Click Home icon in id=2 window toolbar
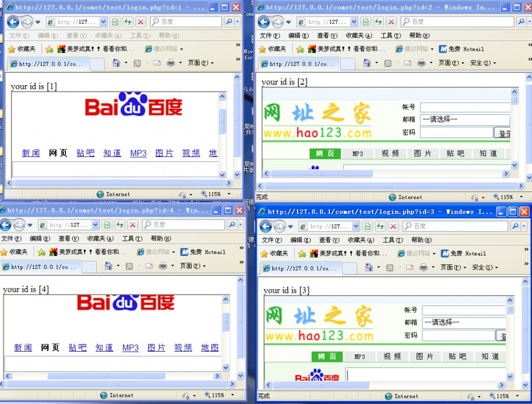The height and width of the screenshot is (404, 532). pos(367,63)
